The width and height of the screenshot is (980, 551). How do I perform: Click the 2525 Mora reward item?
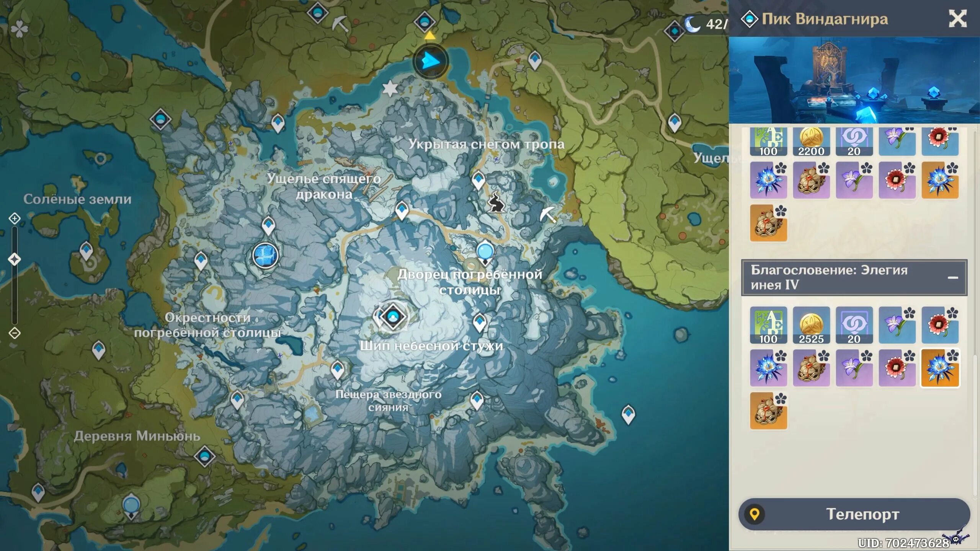point(811,325)
